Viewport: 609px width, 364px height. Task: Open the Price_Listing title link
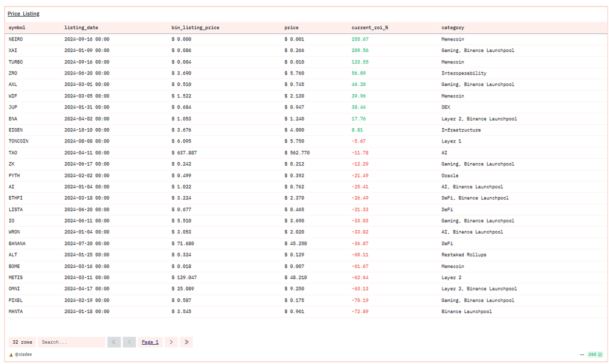tap(23, 14)
